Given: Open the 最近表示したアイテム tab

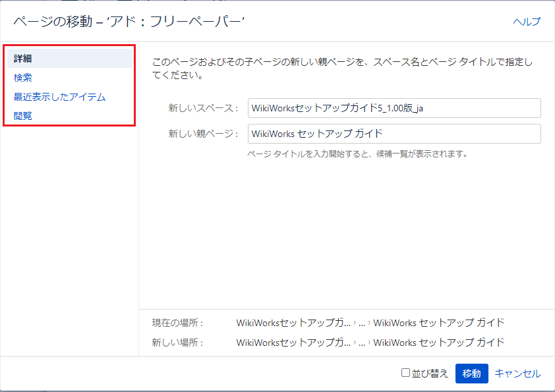Looking at the screenshot, I should (59, 97).
